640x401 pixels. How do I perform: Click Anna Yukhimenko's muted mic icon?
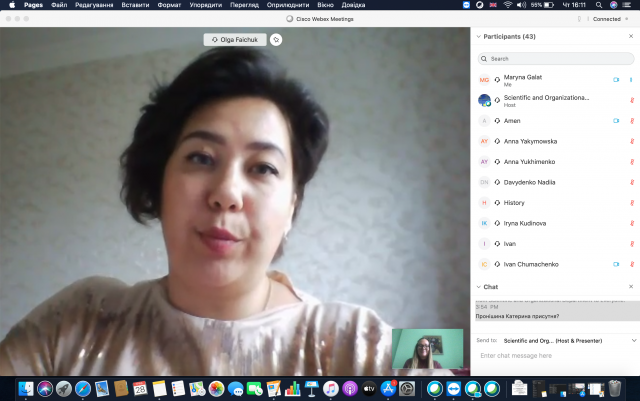click(632, 162)
